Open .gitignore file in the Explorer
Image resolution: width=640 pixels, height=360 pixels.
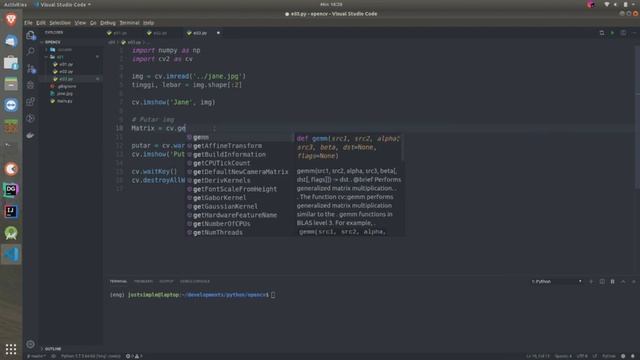coord(67,86)
